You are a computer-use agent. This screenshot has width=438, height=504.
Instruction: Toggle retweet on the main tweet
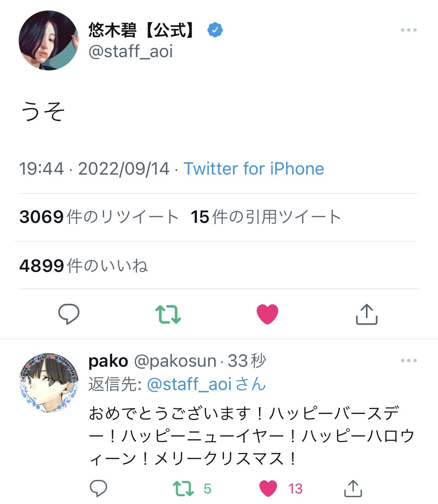coord(168,314)
